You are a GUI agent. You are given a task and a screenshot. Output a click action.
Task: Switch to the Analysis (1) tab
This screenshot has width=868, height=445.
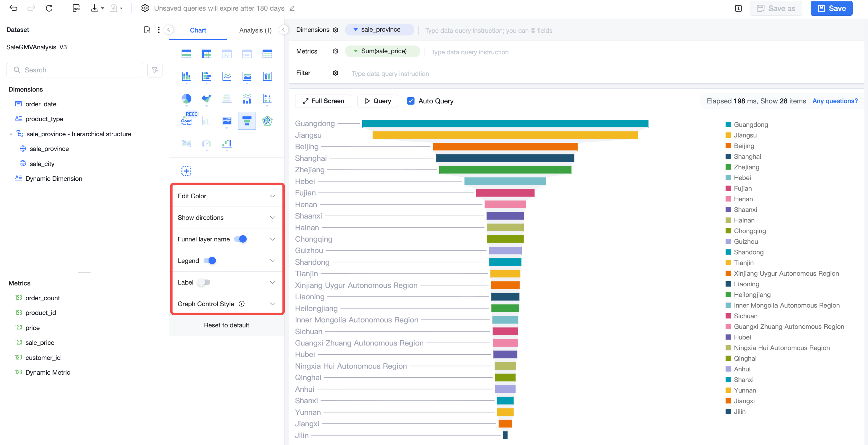pos(255,30)
